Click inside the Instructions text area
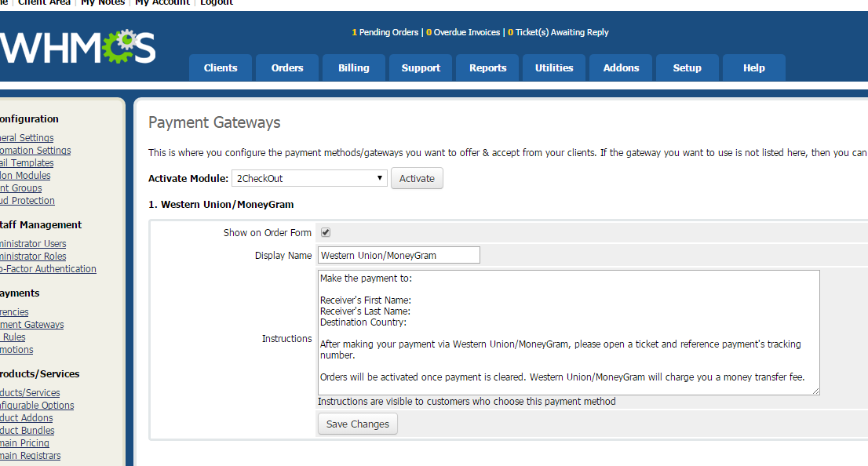 [x=568, y=332]
